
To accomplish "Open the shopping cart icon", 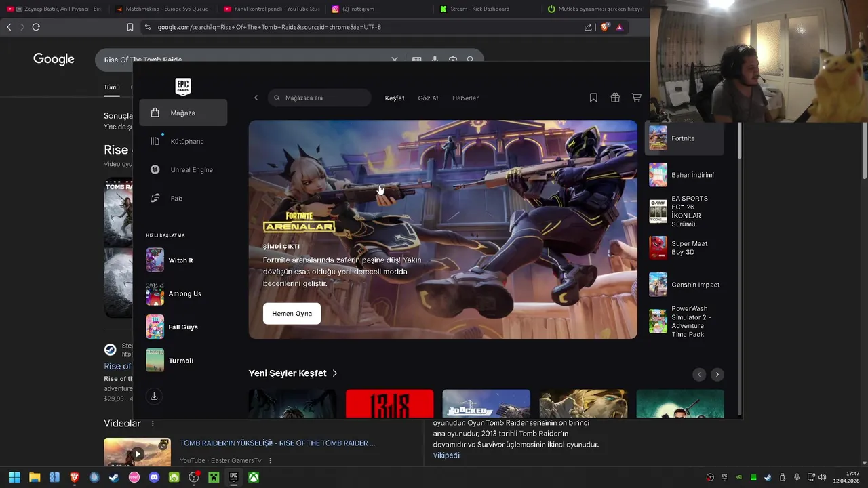I will (636, 98).
